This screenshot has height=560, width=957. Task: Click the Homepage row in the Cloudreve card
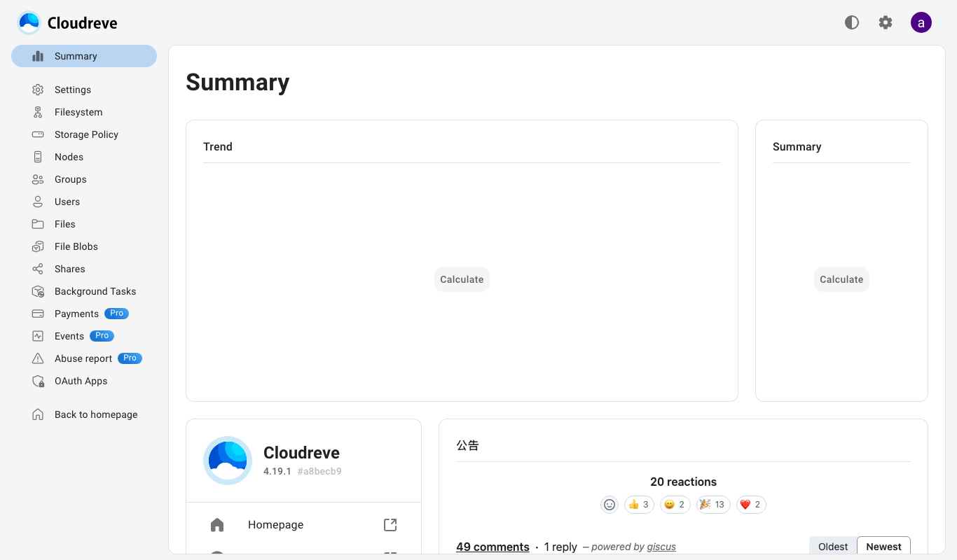point(303,525)
